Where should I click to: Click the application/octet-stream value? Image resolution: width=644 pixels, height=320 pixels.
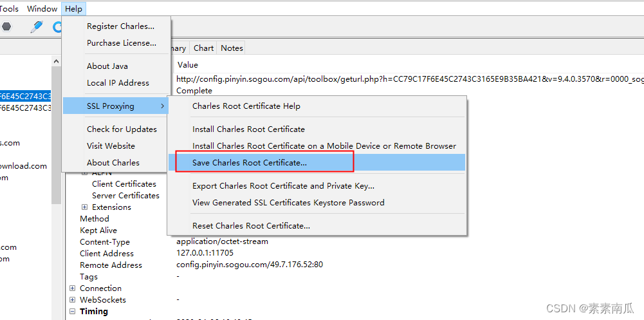point(222,241)
